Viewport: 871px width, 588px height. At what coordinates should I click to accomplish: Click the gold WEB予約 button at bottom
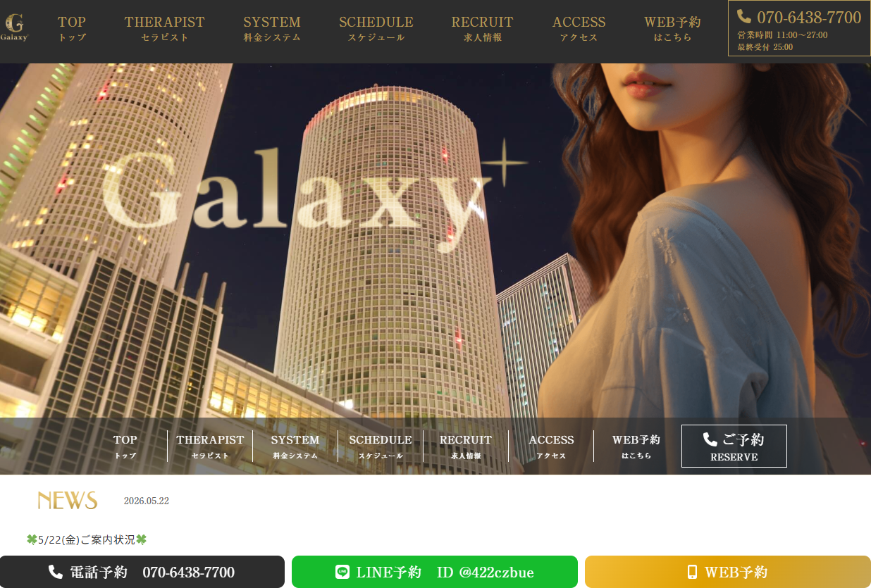728,572
